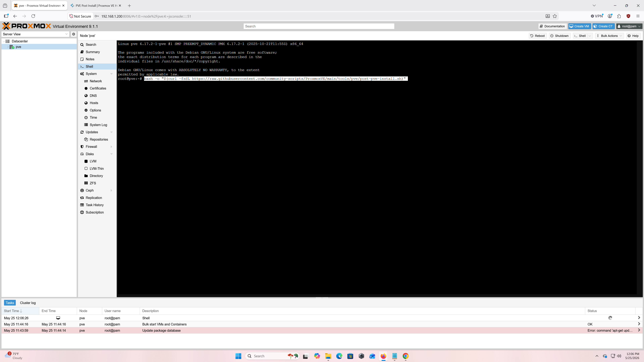Open root@pam user menu

[x=629, y=26]
